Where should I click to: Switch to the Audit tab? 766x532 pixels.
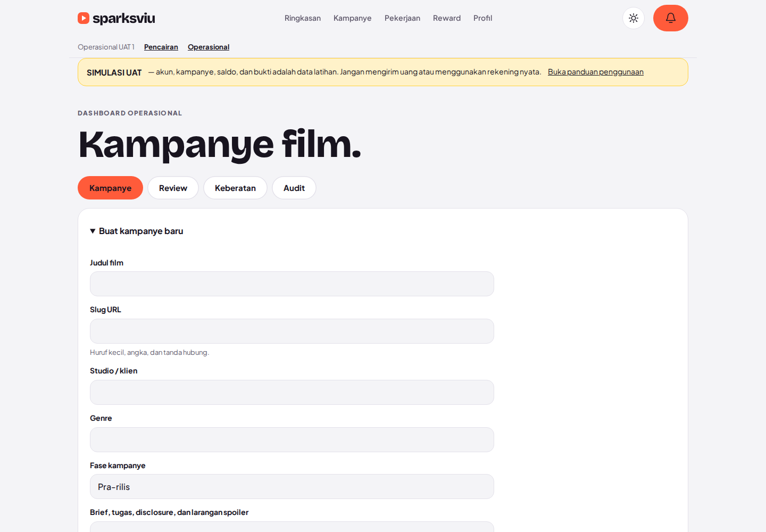click(x=294, y=188)
